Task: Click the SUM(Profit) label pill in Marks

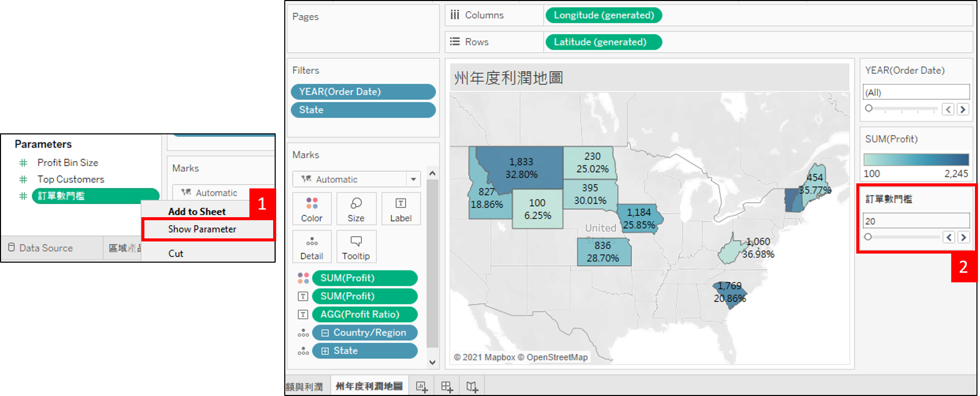Action: [365, 296]
